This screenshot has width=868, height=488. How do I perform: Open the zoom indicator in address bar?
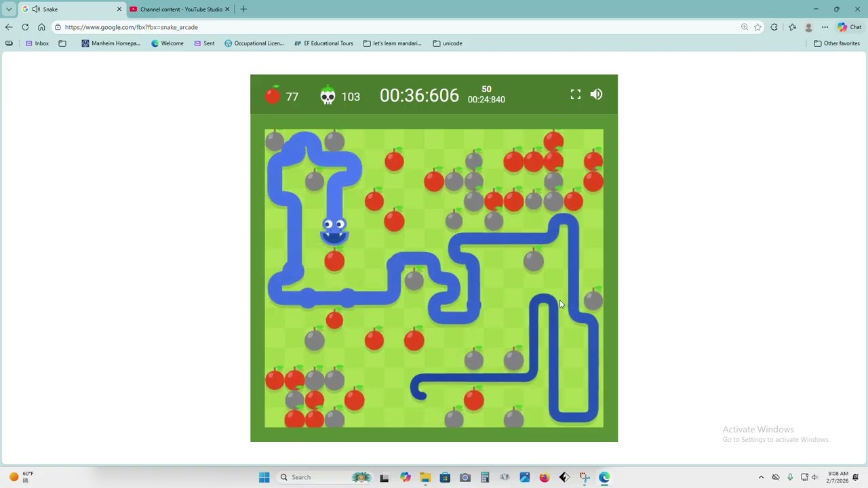(x=745, y=27)
